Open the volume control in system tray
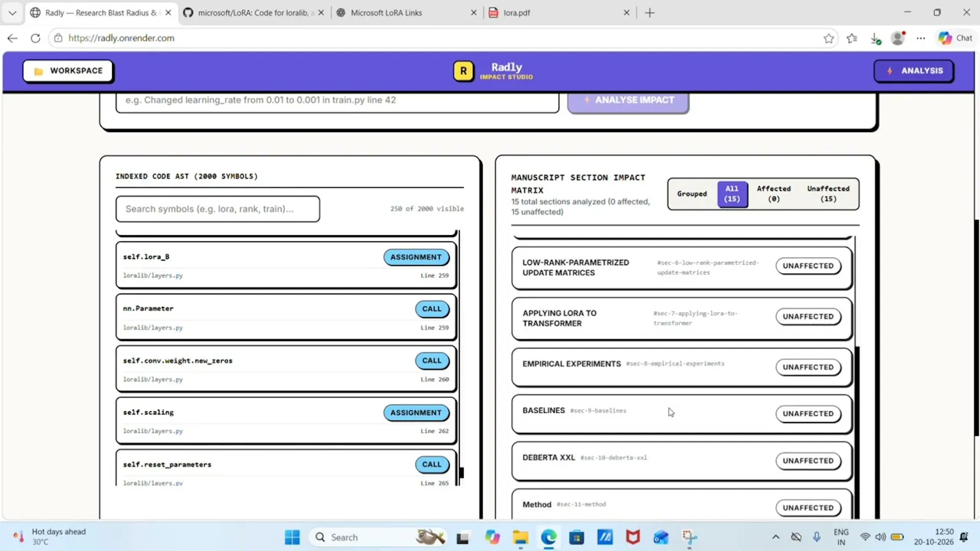 [x=880, y=537]
